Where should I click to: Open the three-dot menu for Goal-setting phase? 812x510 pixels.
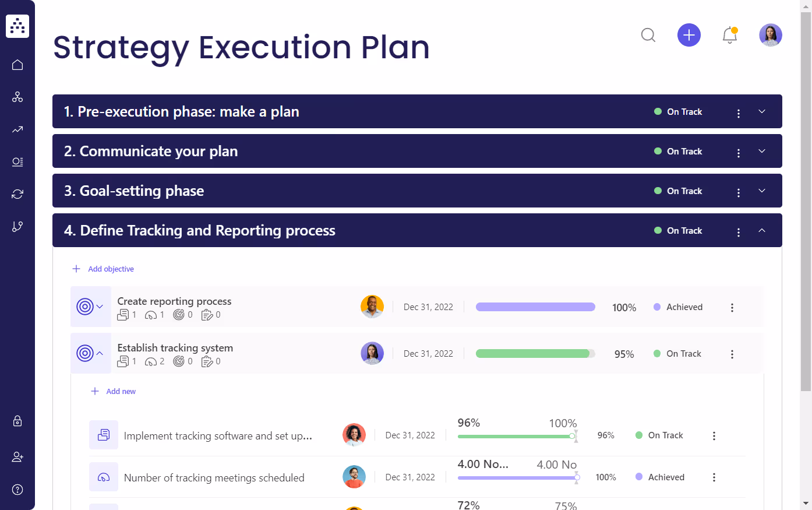point(739,191)
